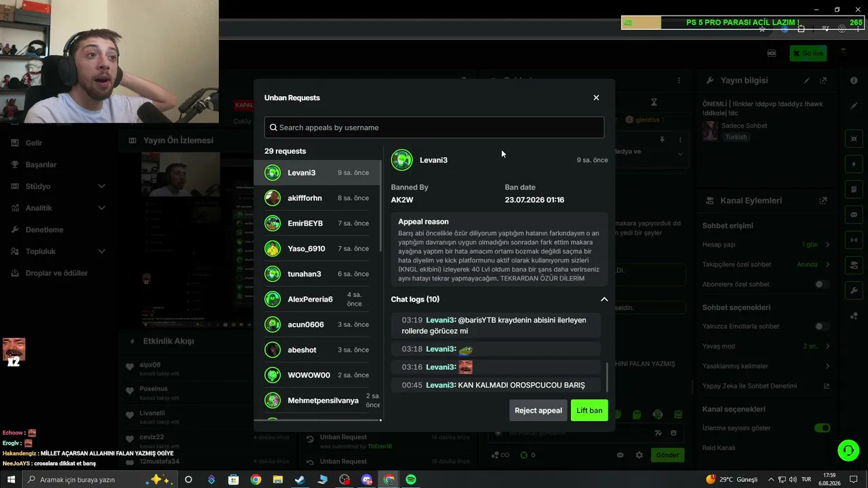The height and width of the screenshot is (488, 868).
Task: Click the document icon in right rail
Action: pyautogui.click(x=854, y=190)
